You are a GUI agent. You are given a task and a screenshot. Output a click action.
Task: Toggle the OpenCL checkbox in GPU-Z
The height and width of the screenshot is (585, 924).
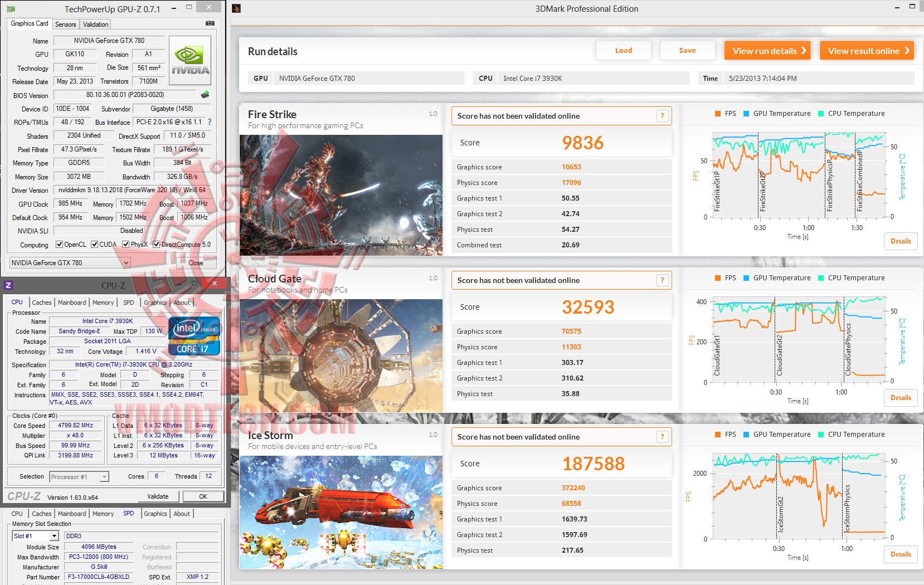coord(60,245)
